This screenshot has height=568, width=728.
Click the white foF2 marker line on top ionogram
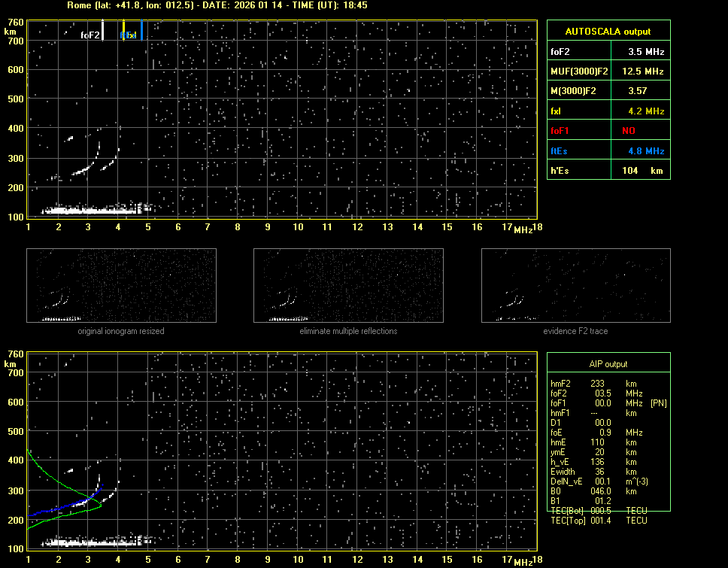tap(103, 30)
